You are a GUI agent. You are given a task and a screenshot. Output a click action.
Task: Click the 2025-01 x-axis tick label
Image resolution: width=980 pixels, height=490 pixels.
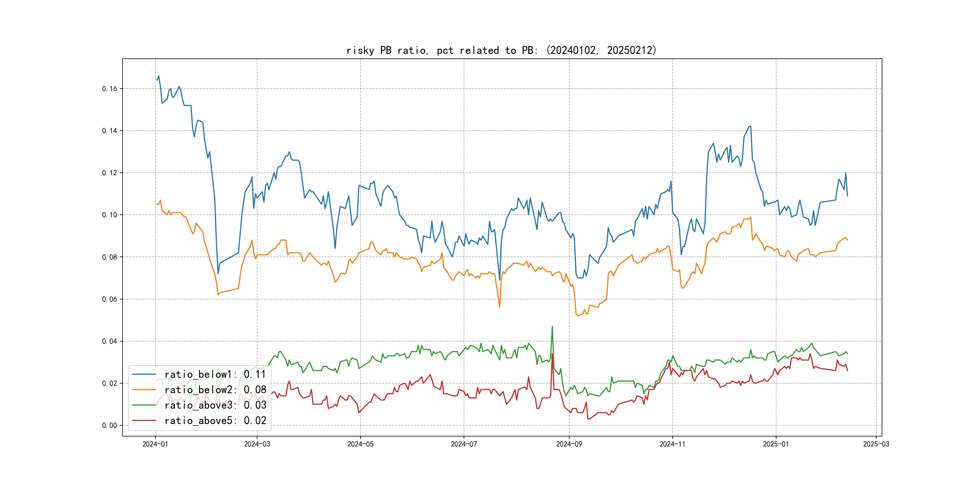click(776, 444)
